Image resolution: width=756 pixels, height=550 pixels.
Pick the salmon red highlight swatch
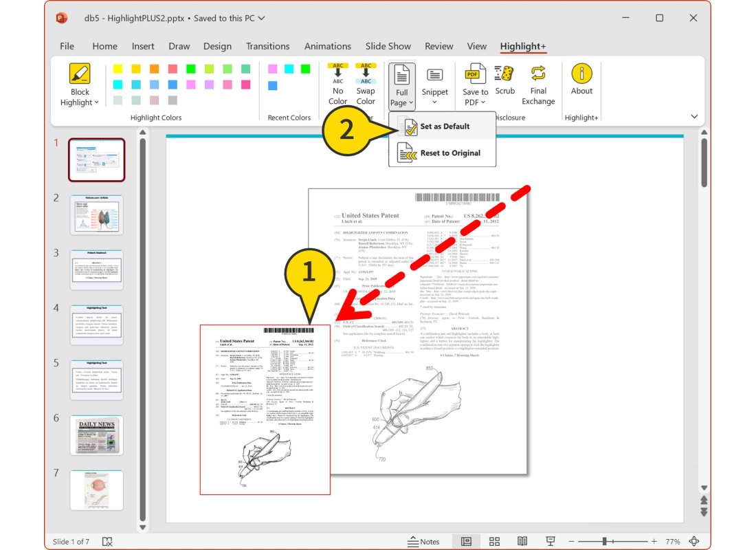click(x=173, y=69)
